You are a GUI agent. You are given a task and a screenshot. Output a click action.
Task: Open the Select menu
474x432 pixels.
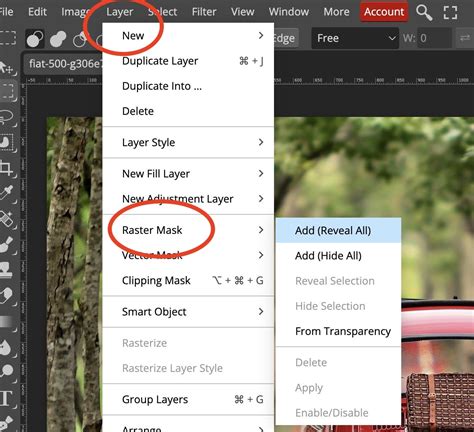pyautogui.click(x=163, y=12)
